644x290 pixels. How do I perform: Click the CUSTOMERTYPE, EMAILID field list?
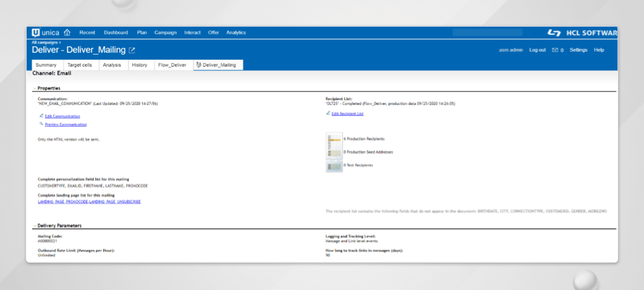(x=93, y=186)
